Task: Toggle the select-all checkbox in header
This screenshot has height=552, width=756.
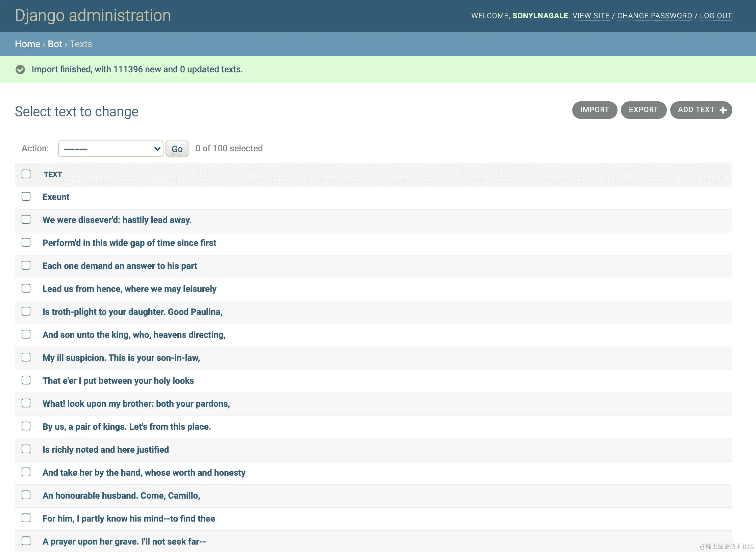Action: [26, 174]
